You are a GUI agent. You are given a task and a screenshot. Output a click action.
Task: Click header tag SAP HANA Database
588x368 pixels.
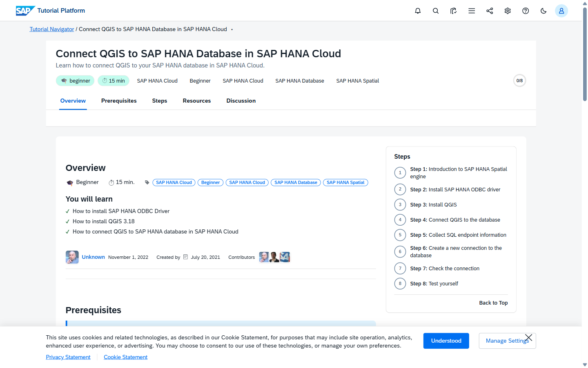[x=300, y=81]
